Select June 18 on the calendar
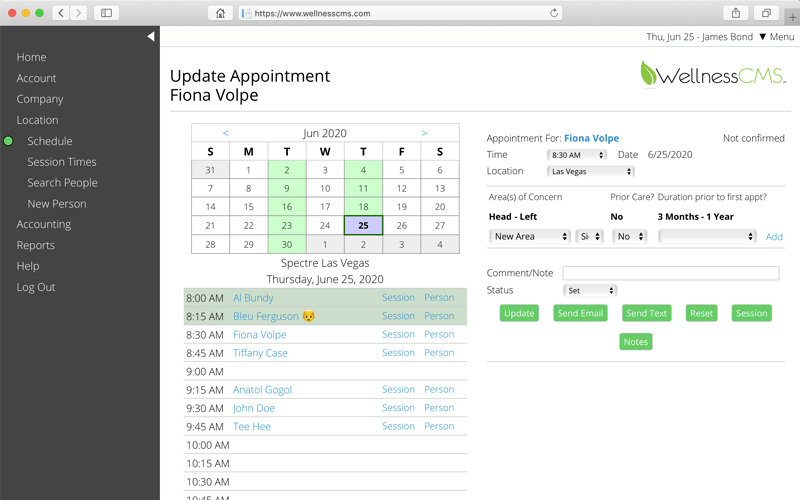Screen dimensions: 800x500 pos(363,207)
